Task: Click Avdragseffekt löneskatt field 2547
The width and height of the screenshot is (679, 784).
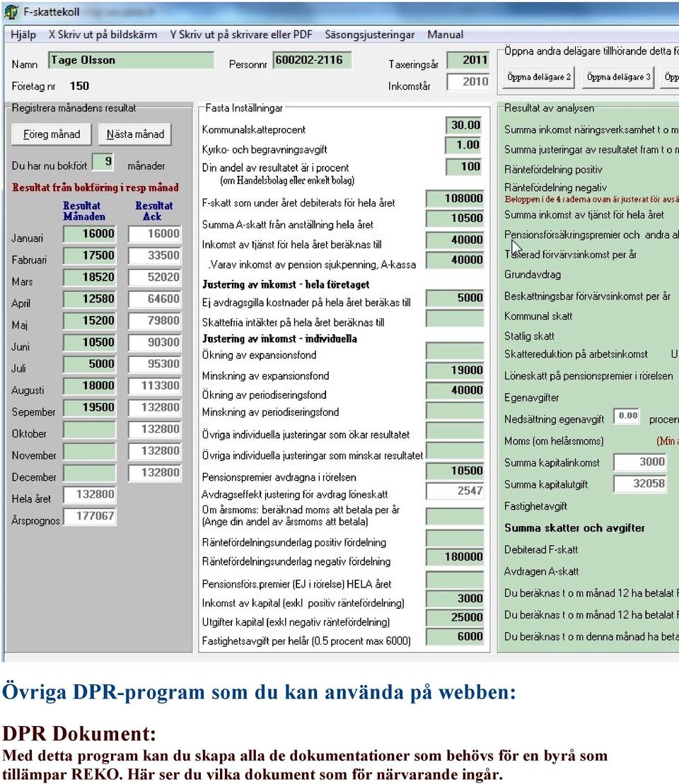Action: pyautogui.click(x=455, y=491)
